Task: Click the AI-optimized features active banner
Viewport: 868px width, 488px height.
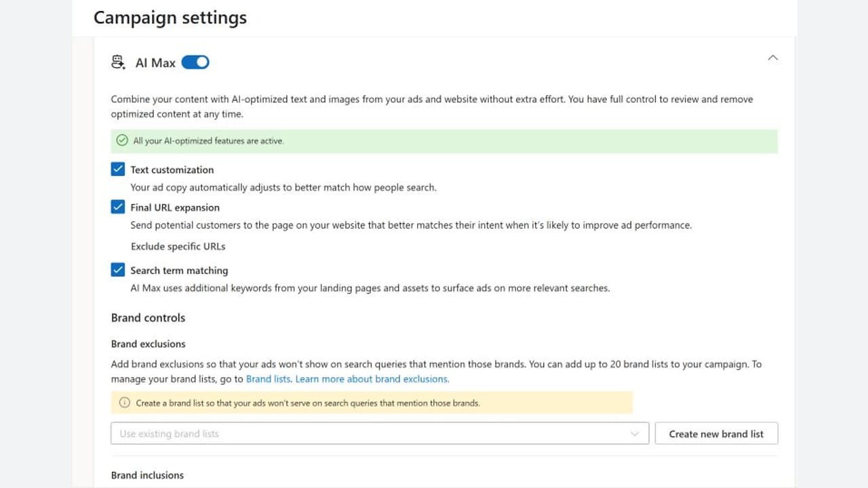Action: [x=444, y=141]
